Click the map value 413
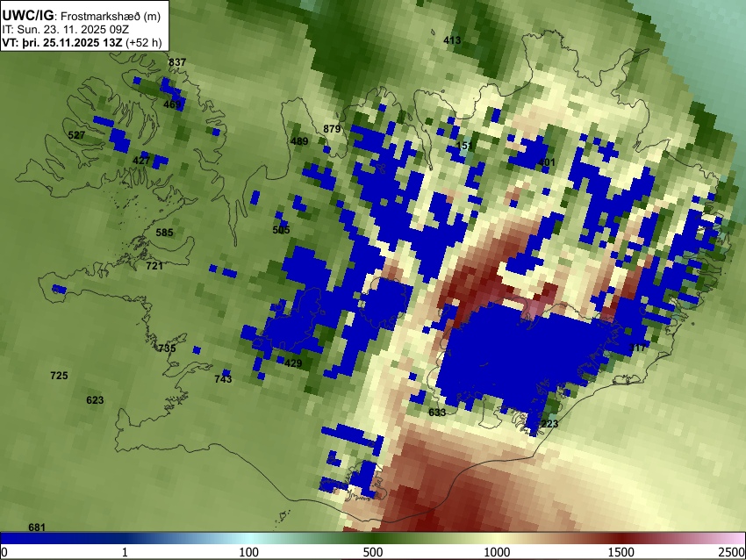Screen dimensions: 746x560 tap(452, 40)
